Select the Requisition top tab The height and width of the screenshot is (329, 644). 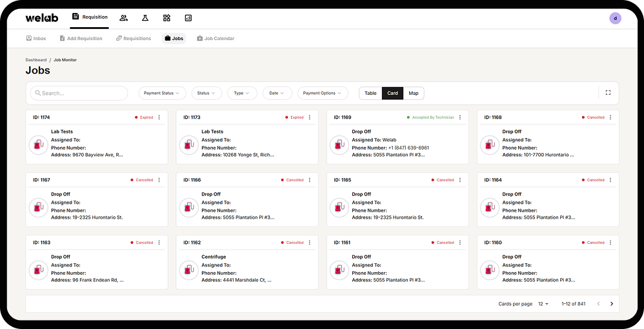click(90, 17)
